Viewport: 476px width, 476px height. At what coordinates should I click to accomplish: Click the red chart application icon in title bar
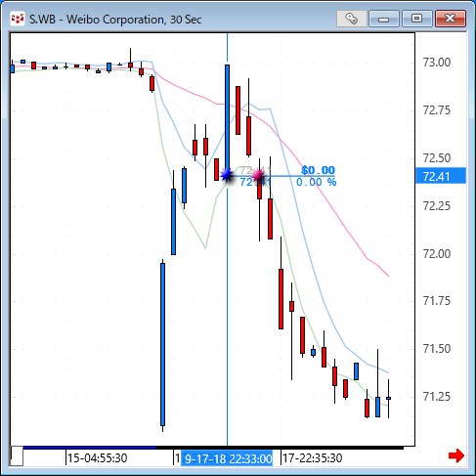[x=18, y=19]
